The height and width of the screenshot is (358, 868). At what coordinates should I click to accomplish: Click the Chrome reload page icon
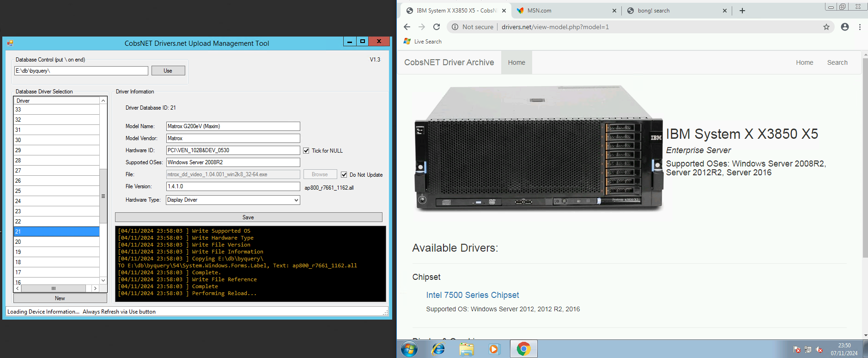click(436, 27)
